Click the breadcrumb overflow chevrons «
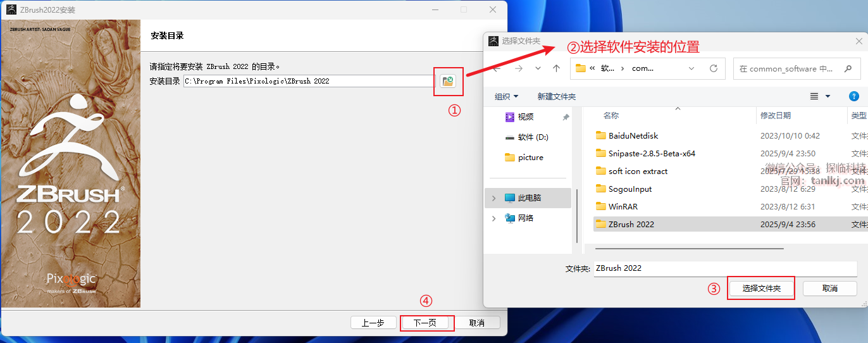 pos(592,68)
